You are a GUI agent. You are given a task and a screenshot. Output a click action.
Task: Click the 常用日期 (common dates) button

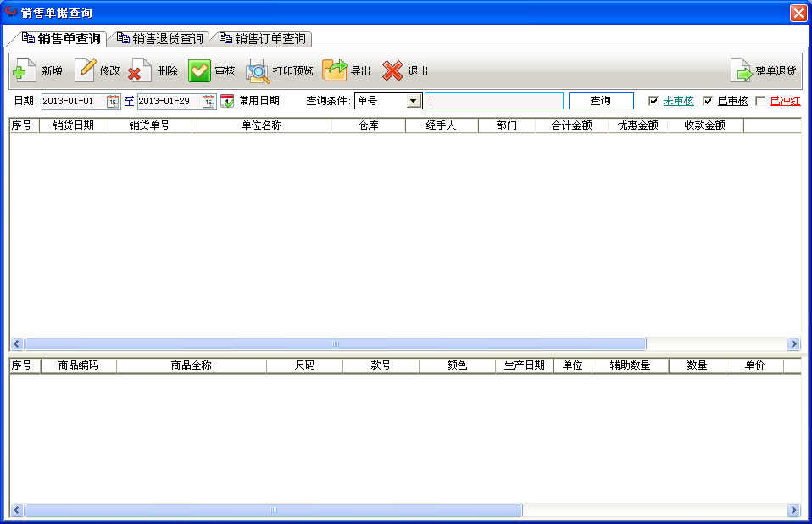click(250, 101)
